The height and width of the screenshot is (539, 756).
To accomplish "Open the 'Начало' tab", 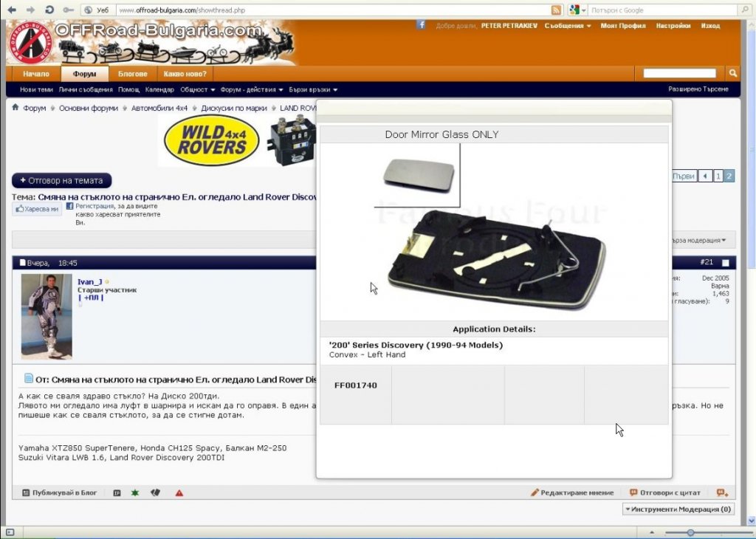I will click(x=36, y=74).
